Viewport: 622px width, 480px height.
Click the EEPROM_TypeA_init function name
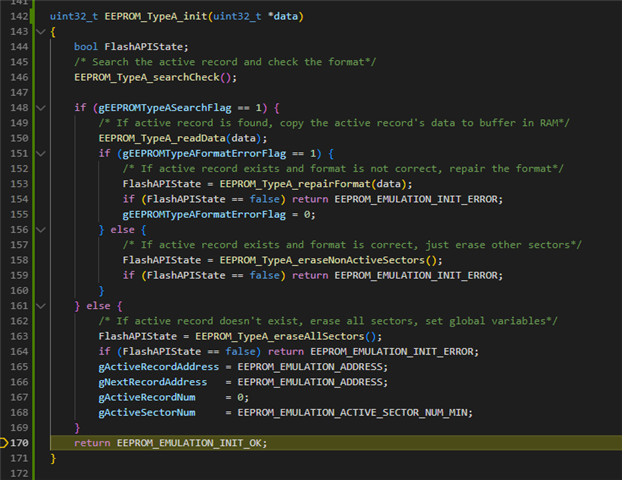click(156, 17)
